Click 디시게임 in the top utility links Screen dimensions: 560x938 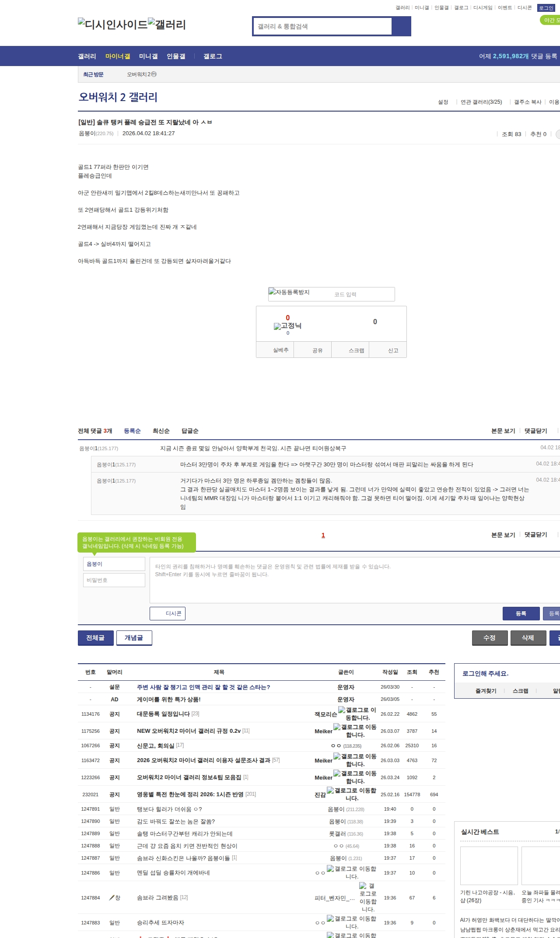click(483, 8)
